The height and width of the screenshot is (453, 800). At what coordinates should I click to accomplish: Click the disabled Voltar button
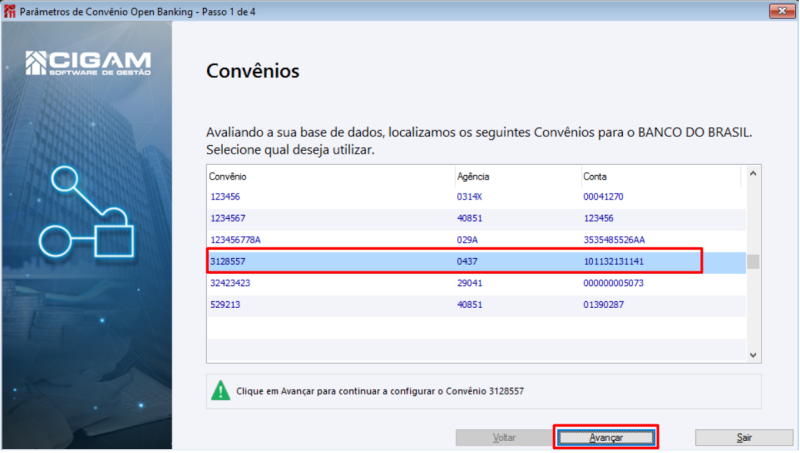pos(504,438)
